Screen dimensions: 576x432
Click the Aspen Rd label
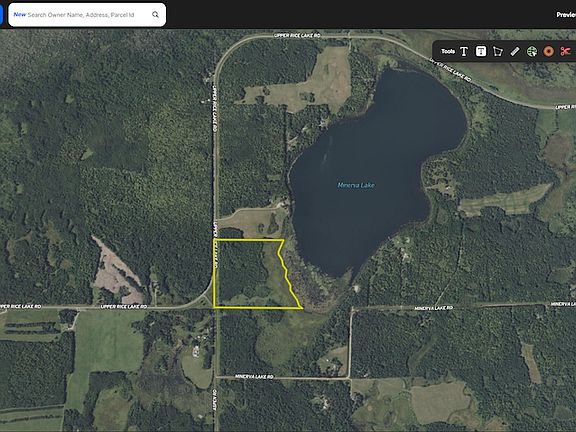215,400
